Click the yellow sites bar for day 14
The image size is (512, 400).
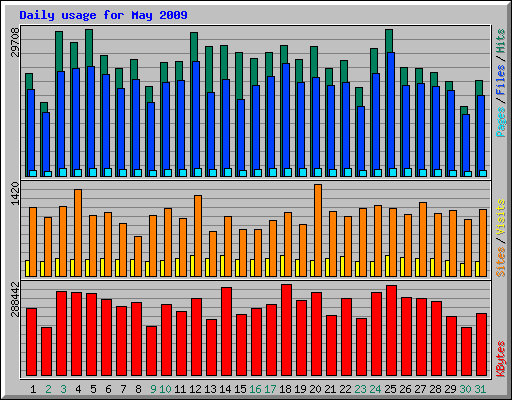(x=222, y=266)
